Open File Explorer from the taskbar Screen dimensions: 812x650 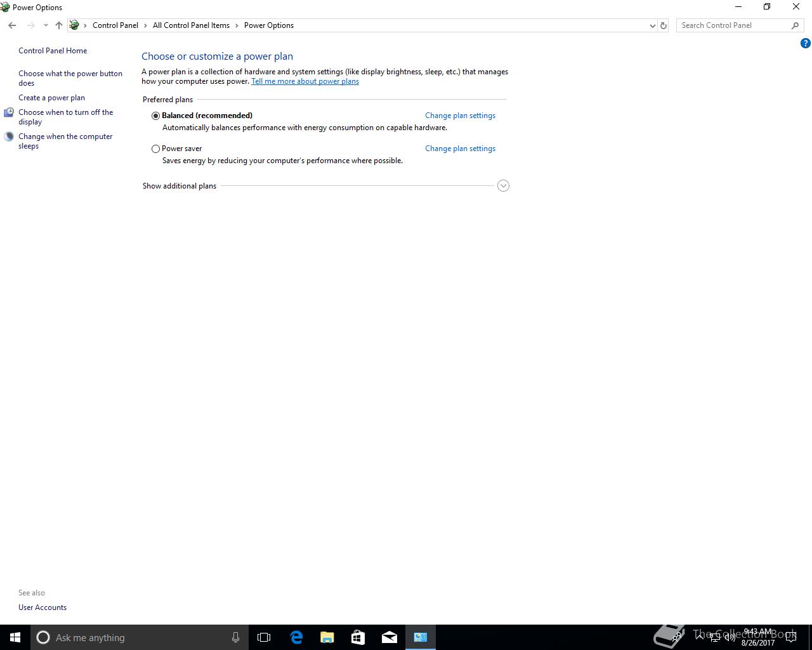pyautogui.click(x=327, y=637)
